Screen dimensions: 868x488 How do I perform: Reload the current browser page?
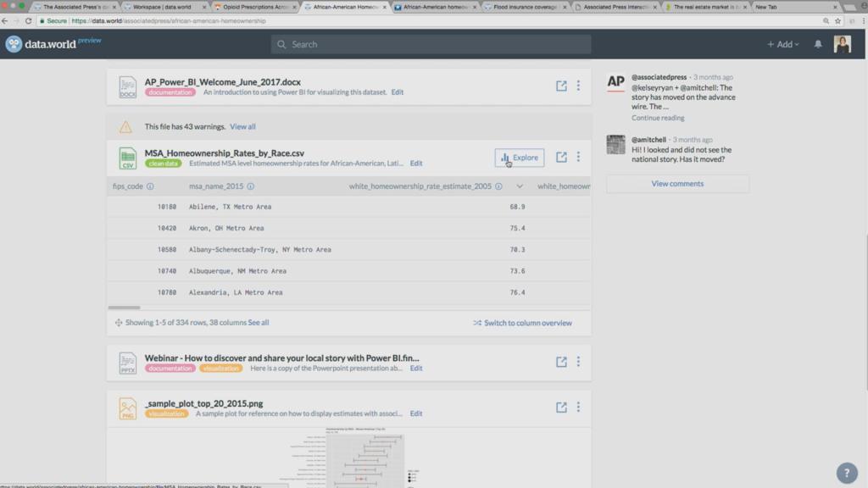(28, 21)
